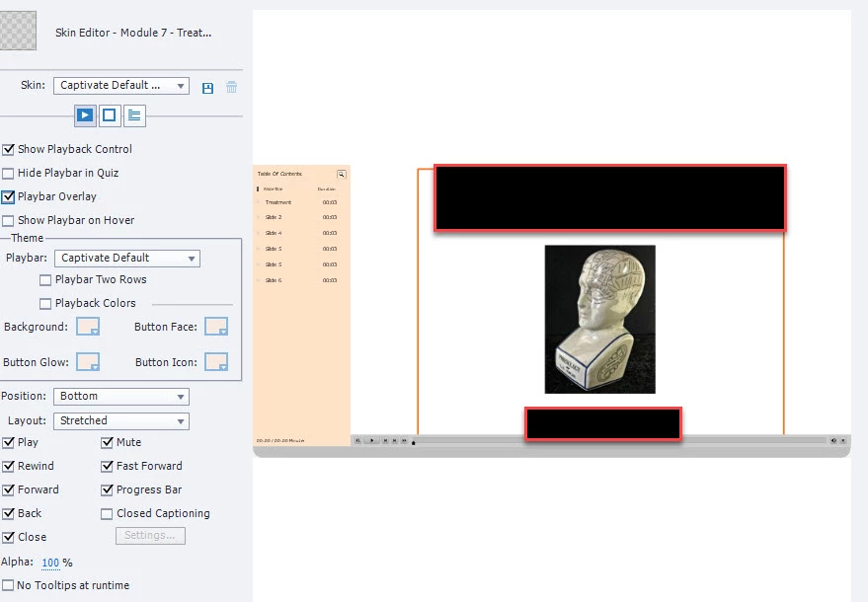Click the preview playbar play button

(x=372, y=440)
